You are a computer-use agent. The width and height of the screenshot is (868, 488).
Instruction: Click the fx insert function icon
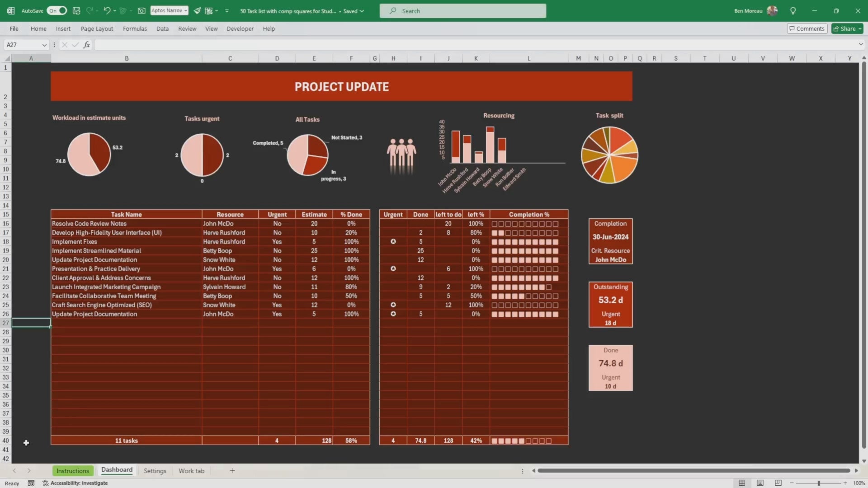[x=86, y=45]
